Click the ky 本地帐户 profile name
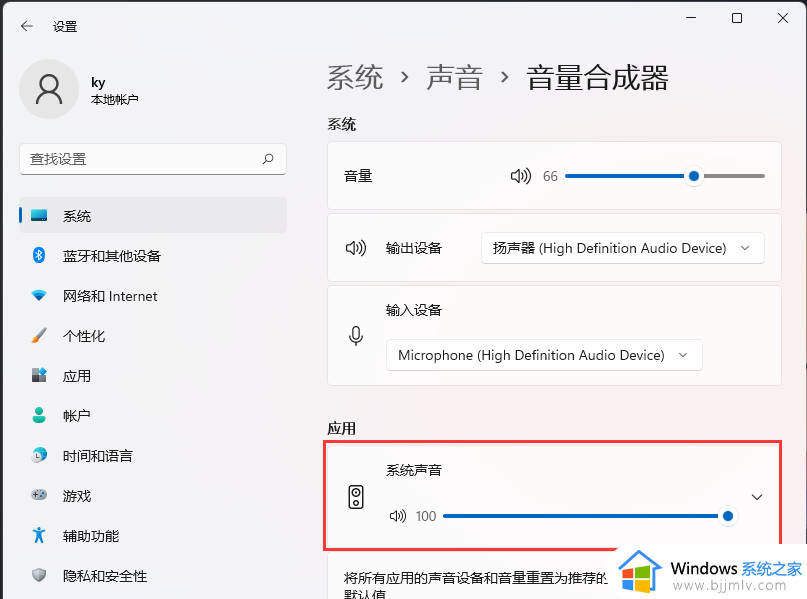The height and width of the screenshot is (599, 807). pos(114,91)
